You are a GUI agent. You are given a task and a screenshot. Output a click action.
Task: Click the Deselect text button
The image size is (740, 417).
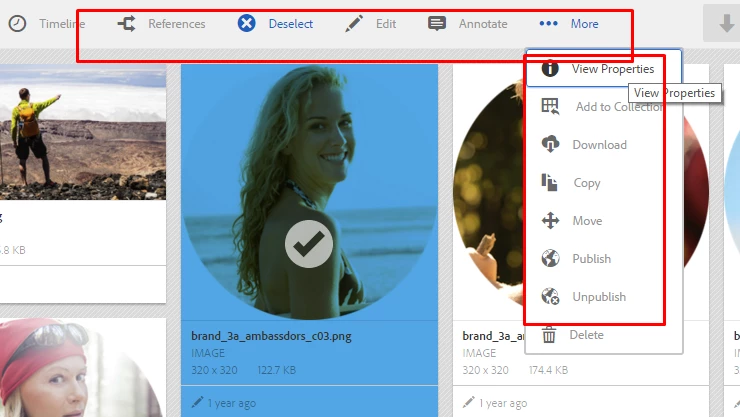pos(291,24)
